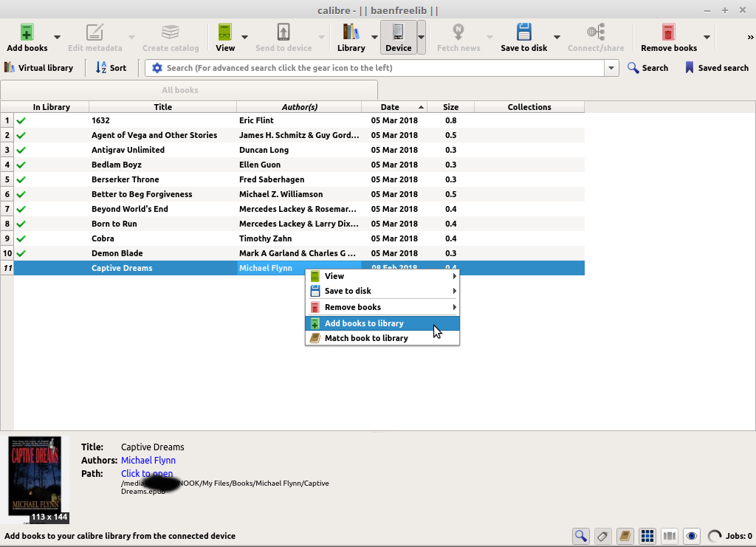Toggle cover browser status bar icon
The height and width of the screenshot is (547, 756).
click(x=669, y=536)
